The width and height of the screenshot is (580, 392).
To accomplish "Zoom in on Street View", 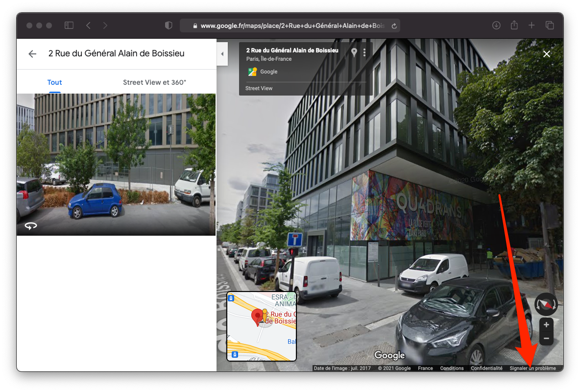I will [x=546, y=325].
